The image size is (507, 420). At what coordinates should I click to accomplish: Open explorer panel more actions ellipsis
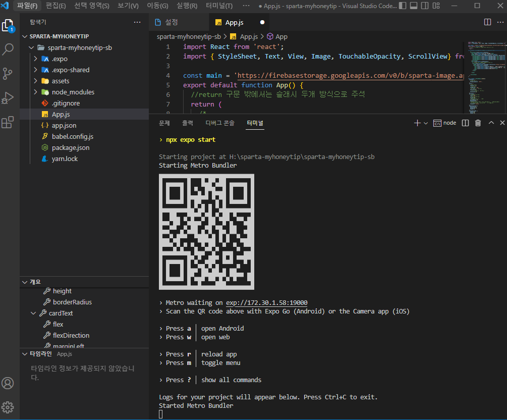[137, 22]
